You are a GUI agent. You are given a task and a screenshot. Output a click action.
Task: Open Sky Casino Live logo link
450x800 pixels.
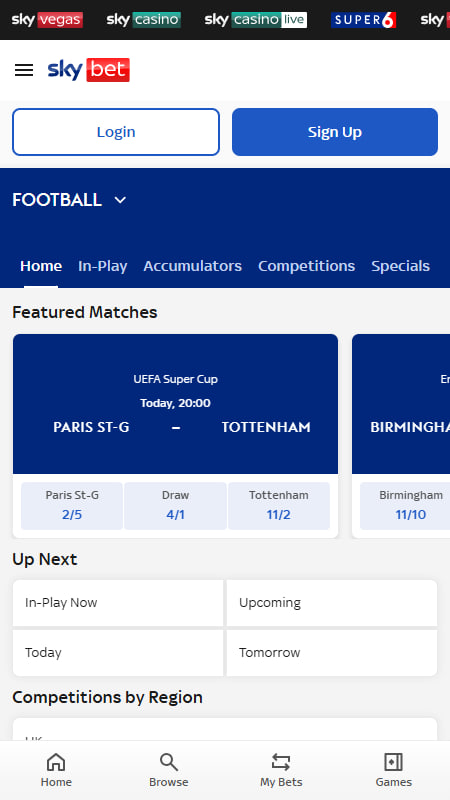tap(256, 20)
